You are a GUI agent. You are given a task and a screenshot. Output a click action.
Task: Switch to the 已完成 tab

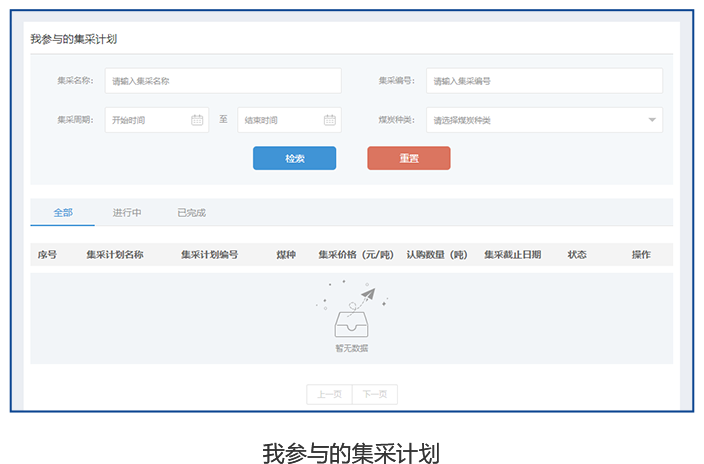[x=191, y=213]
